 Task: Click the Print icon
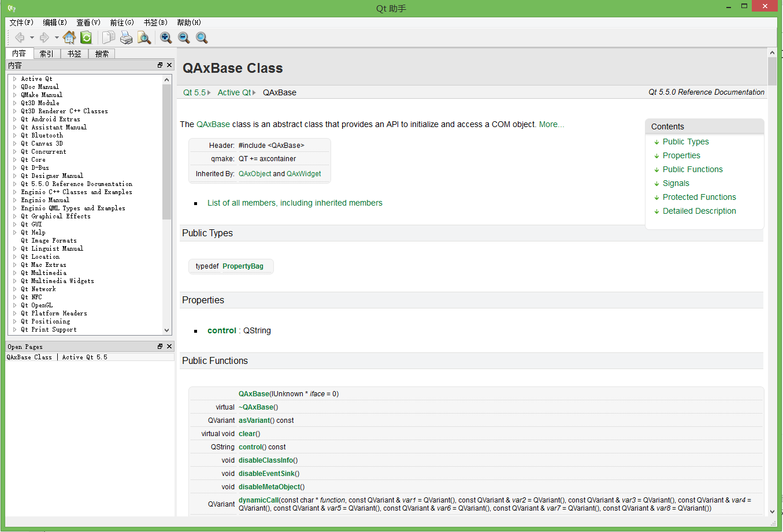[x=126, y=38]
